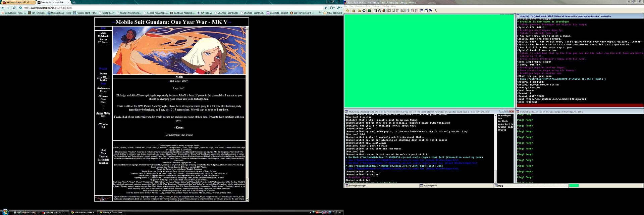Image resolution: width=644 pixels, height=215 pixels.
Task: Open mIRC Options icon with hammer
Action: pos(354,10)
